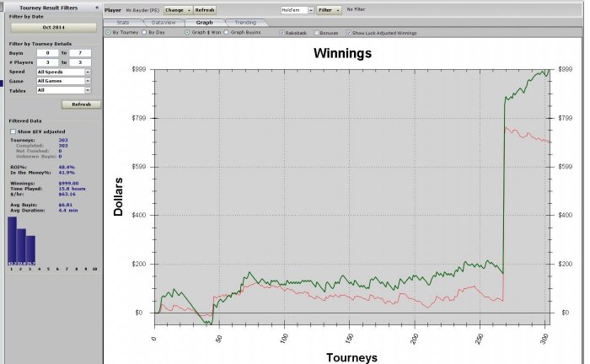Click the Avg Buyin value $6.81

[x=66, y=205]
